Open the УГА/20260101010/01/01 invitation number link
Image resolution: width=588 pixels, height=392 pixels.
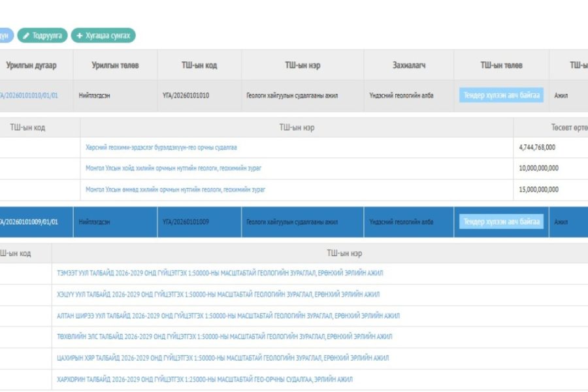29,95
